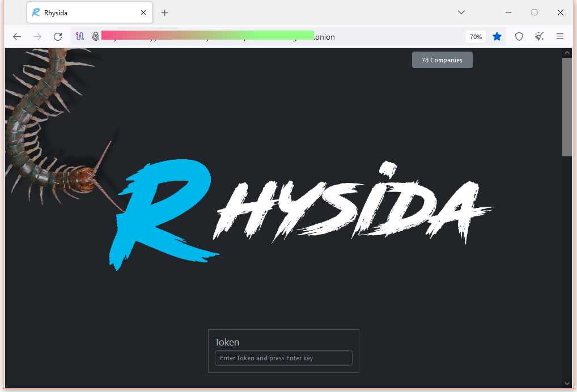This screenshot has width=577, height=392.
Task: Reload the Rhysida page
Action: (x=58, y=36)
